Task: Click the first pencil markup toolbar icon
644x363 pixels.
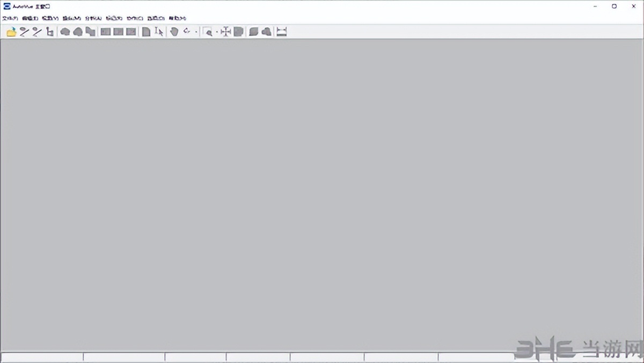Action: tap(24, 32)
